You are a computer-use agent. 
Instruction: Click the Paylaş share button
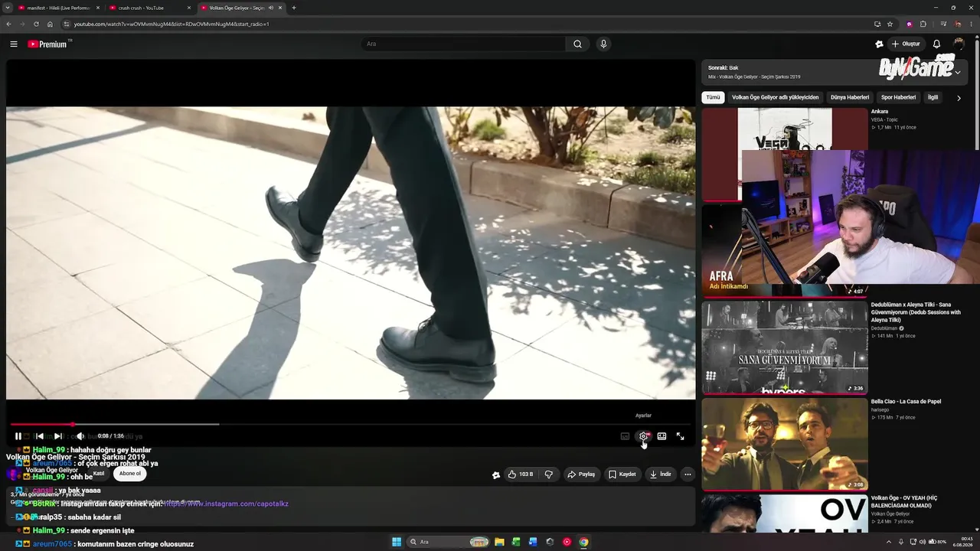581,474
